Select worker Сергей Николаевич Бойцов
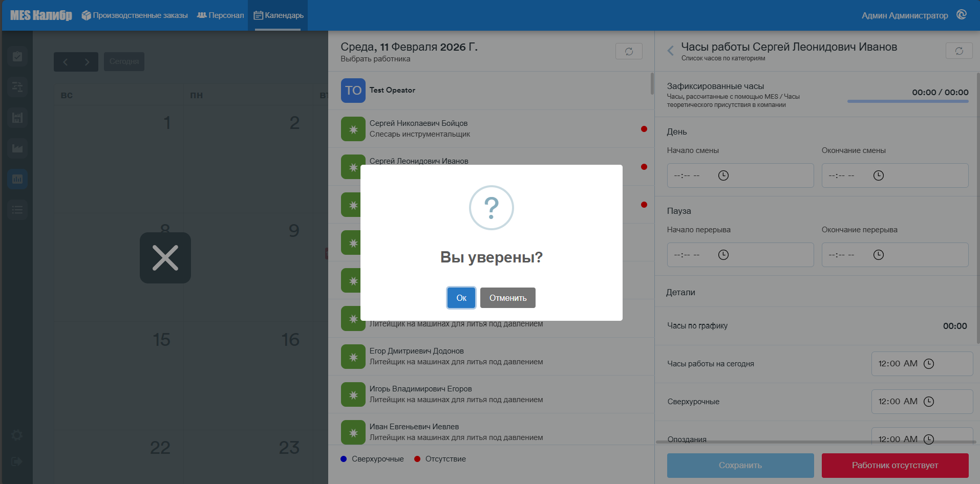The width and height of the screenshot is (980, 484). click(x=491, y=129)
